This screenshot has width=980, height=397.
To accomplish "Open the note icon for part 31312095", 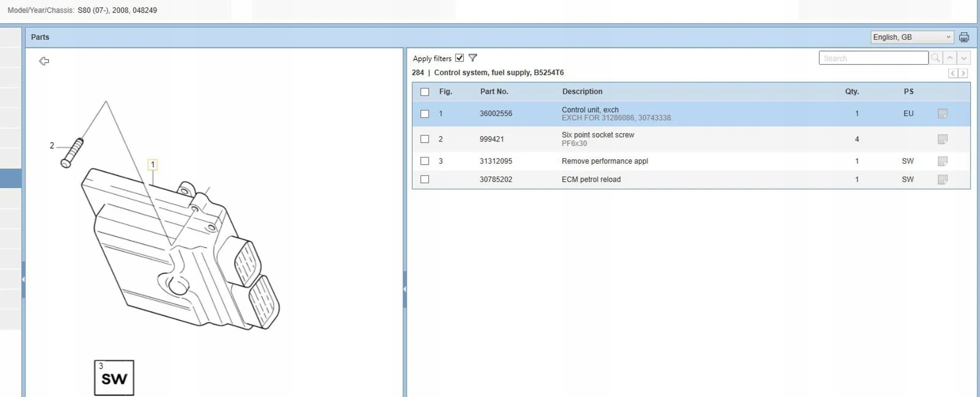I will (x=942, y=161).
